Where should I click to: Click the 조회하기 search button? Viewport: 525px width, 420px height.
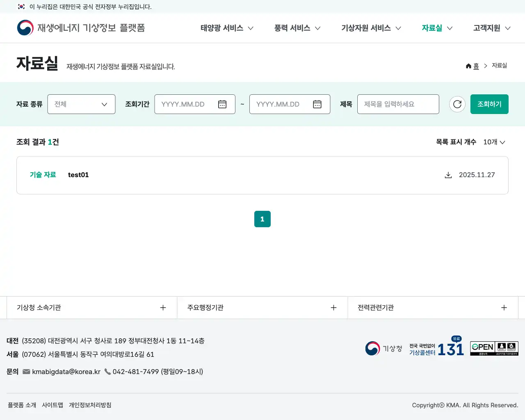click(x=489, y=104)
